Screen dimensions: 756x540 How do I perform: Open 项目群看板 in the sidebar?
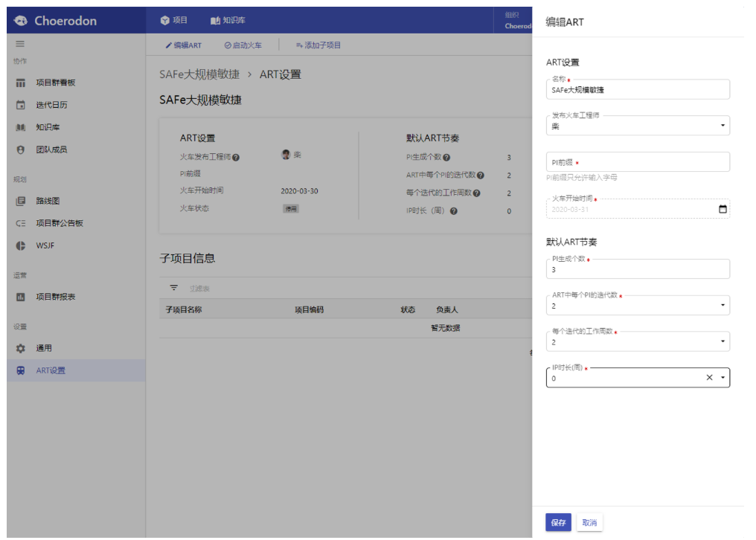pyautogui.click(x=56, y=83)
